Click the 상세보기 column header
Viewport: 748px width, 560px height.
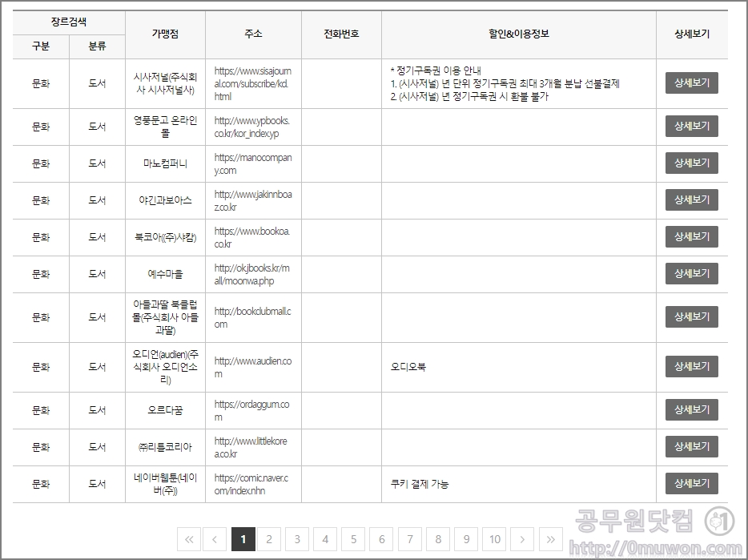pyautogui.click(x=692, y=34)
